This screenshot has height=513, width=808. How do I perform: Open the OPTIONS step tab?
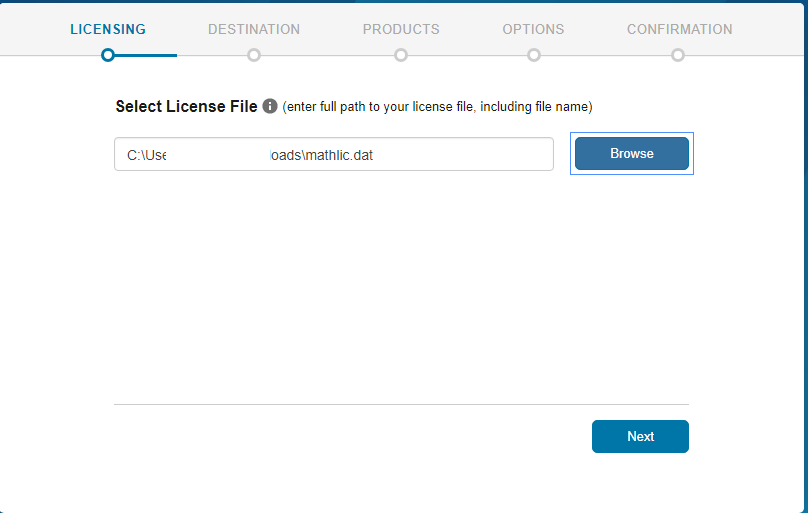tap(533, 29)
